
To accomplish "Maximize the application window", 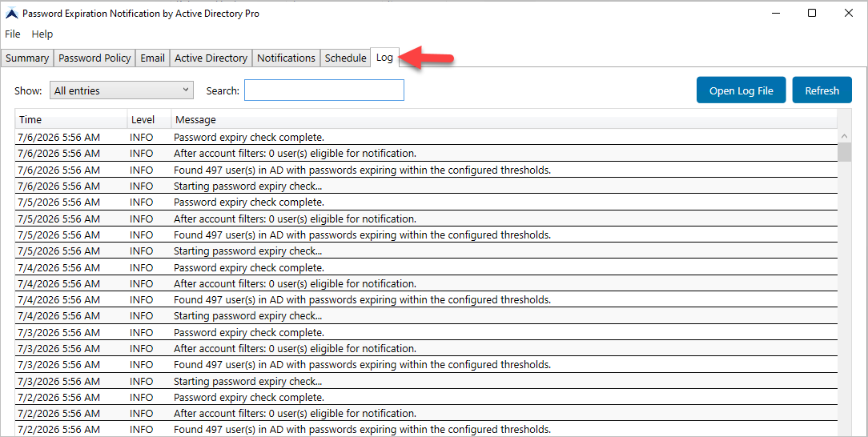I will coord(811,14).
